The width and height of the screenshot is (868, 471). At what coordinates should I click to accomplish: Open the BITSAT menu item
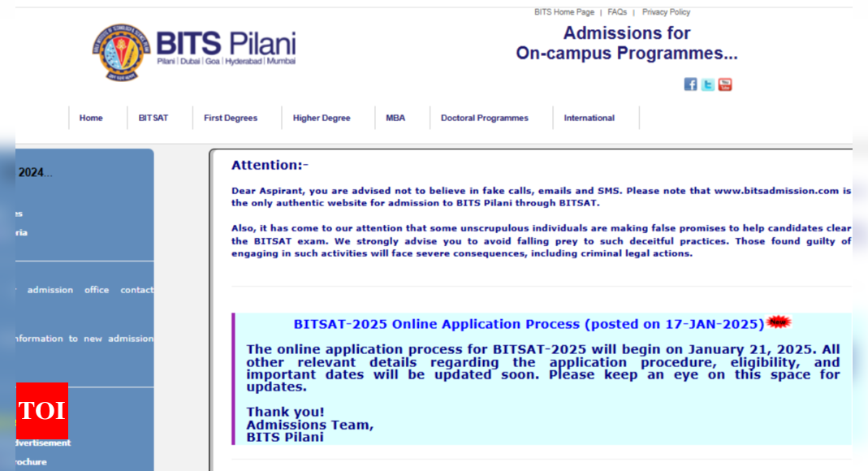coord(153,118)
